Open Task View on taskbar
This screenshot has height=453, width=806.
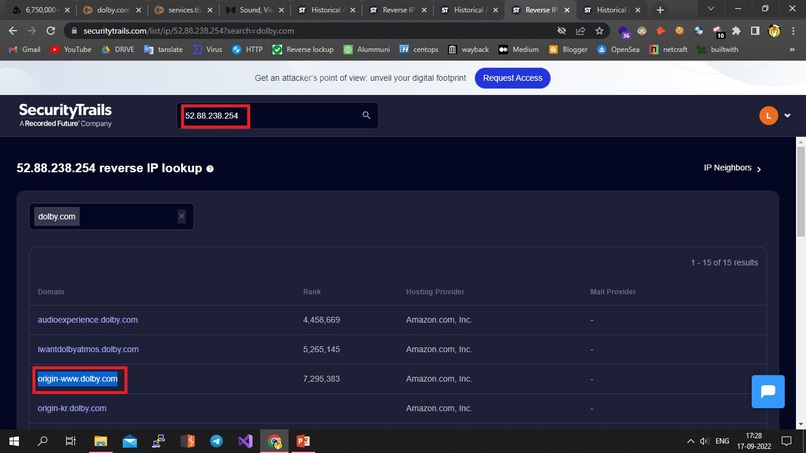[71, 441]
